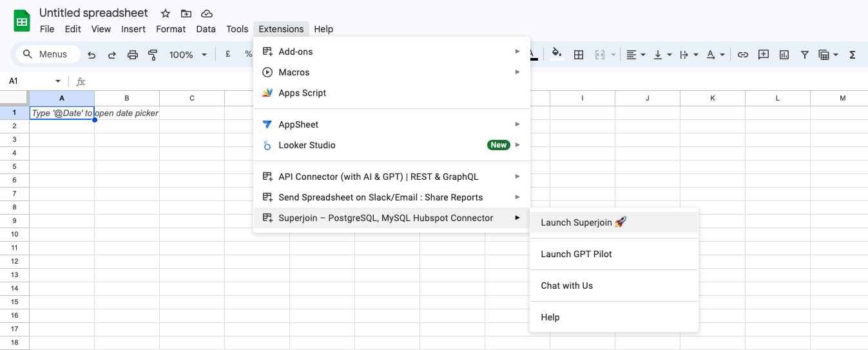Screen dimensions: 868x350
Task: Open the Data menu
Action: point(206,29)
